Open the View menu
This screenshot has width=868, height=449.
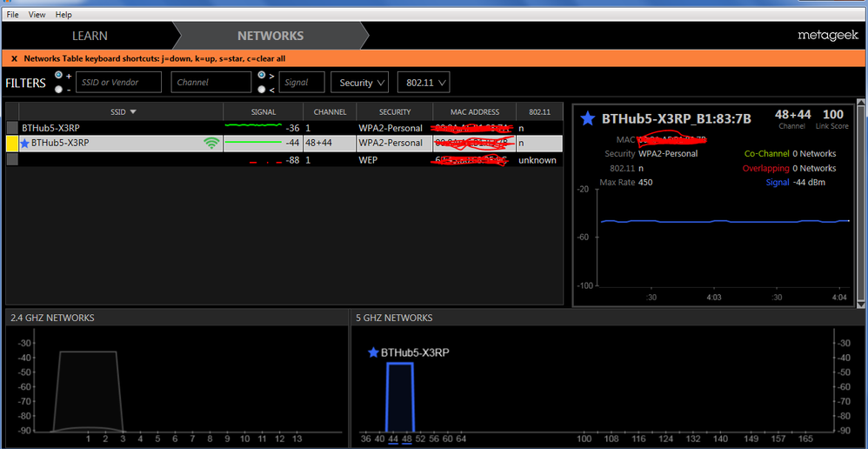pos(37,15)
